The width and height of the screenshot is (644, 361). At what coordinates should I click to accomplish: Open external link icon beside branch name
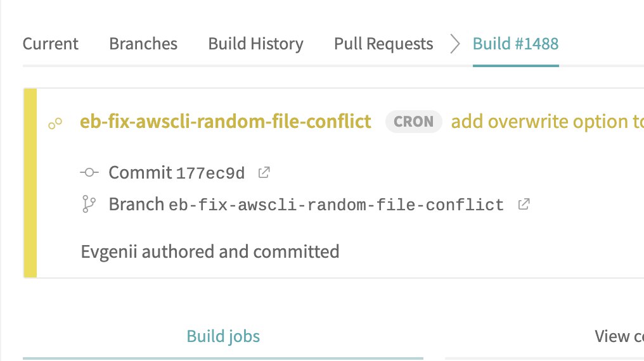pyautogui.click(x=524, y=205)
